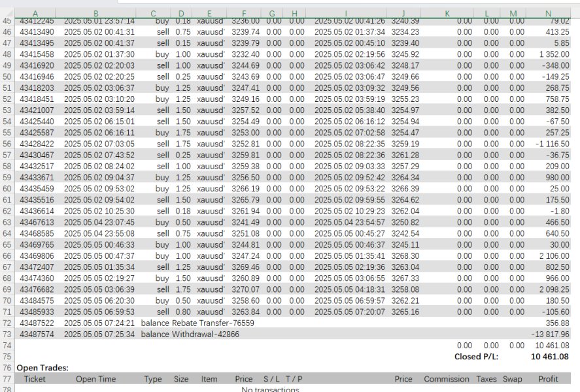Select column K header
This screenshot has width=580, height=392.
[x=447, y=14]
